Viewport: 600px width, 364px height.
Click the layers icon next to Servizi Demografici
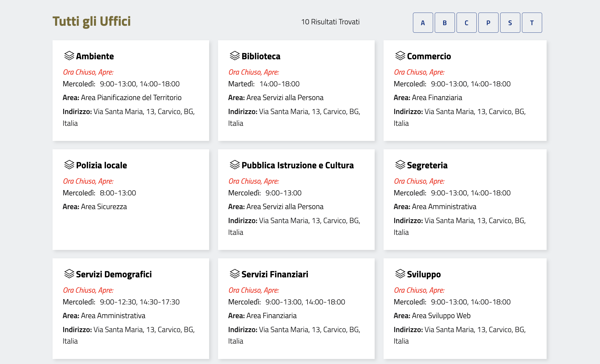coord(69,274)
